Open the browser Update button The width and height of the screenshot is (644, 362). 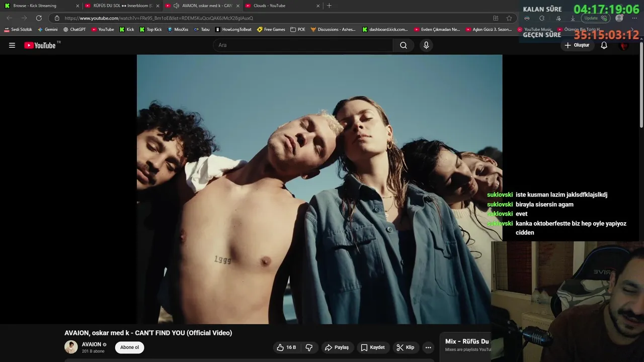click(596, 18)
